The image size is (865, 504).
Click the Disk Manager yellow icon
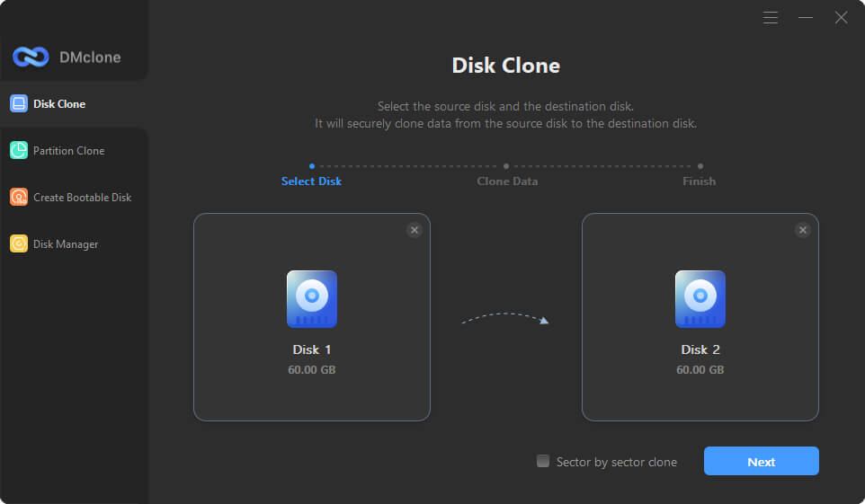[x=19, y=243]
